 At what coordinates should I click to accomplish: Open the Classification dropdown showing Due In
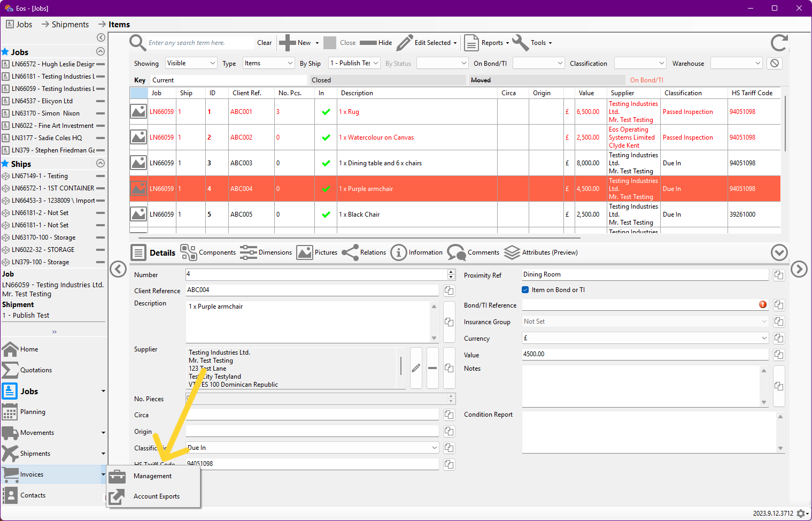click(312, 448)
